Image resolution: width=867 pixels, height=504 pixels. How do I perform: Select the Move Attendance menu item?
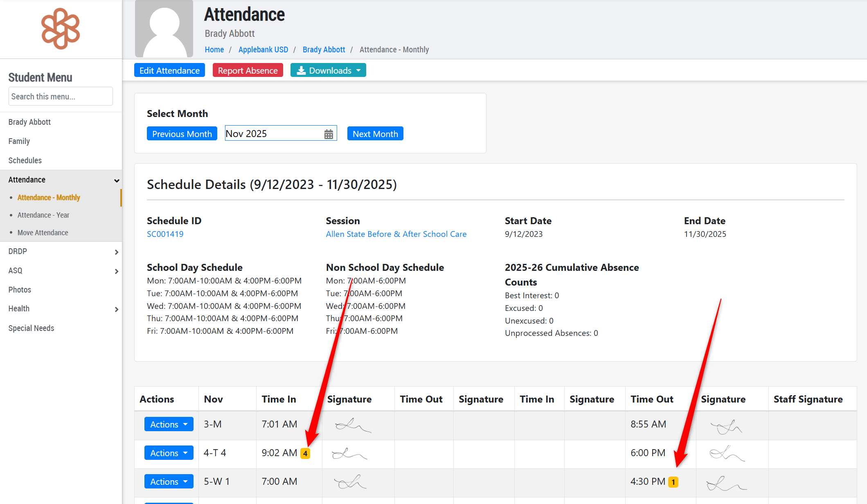point(43,233)
